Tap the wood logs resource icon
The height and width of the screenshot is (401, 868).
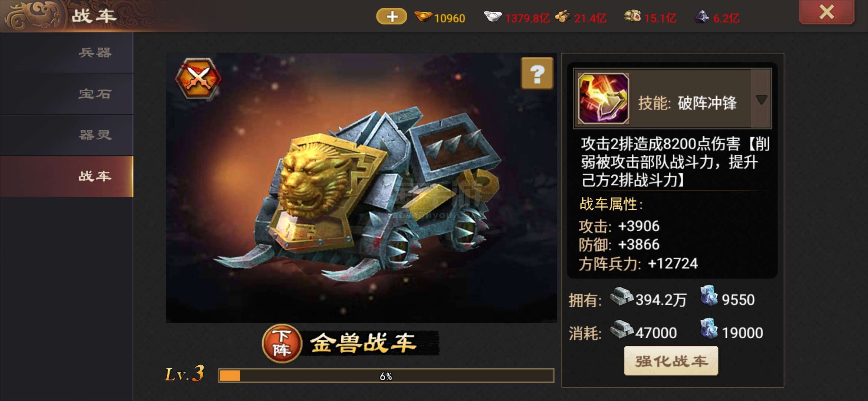click(x=563, y=17)
